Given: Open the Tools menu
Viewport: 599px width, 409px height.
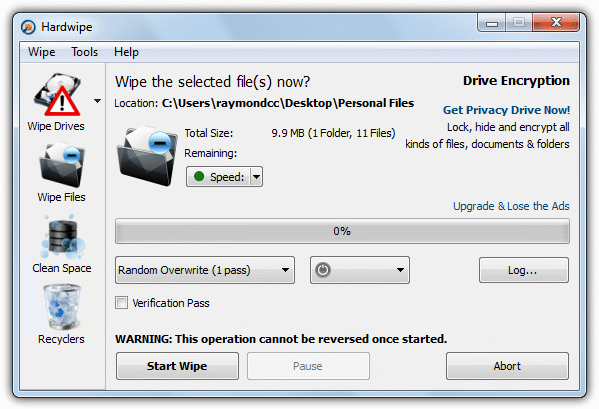Looking at the screenshot, I should click(84, 52).
